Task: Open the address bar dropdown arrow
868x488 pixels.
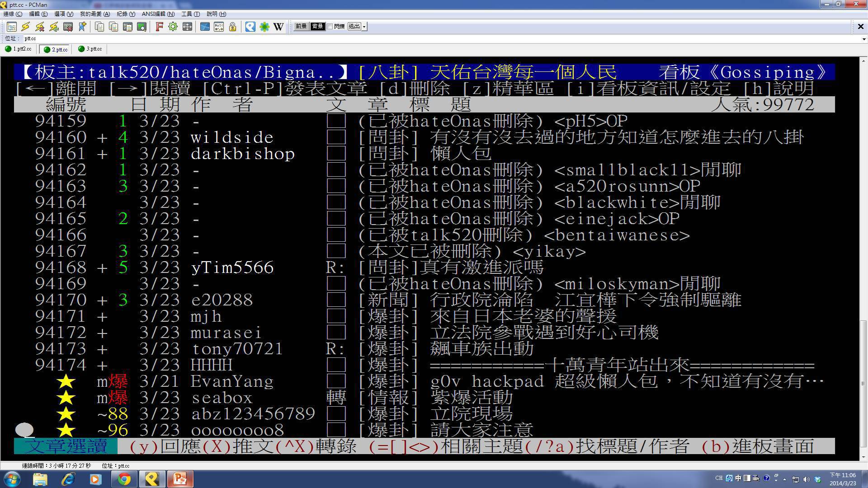Action: coord(863,39)
